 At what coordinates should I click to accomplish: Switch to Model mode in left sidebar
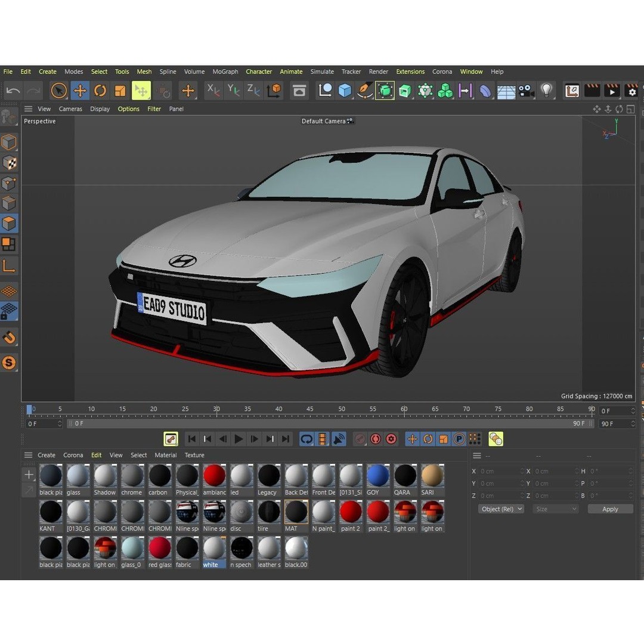[9, 143]
